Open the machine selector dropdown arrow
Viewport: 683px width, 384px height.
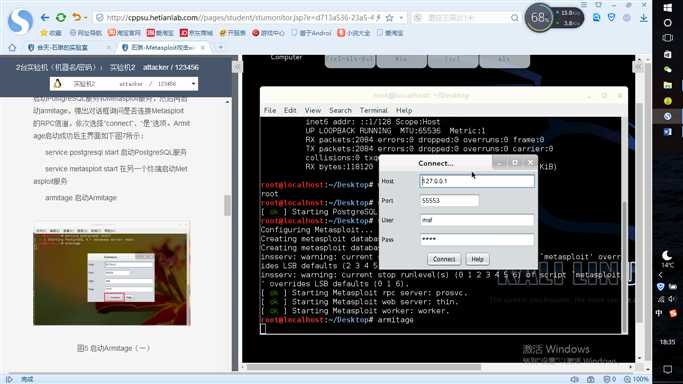click(193, 84)
